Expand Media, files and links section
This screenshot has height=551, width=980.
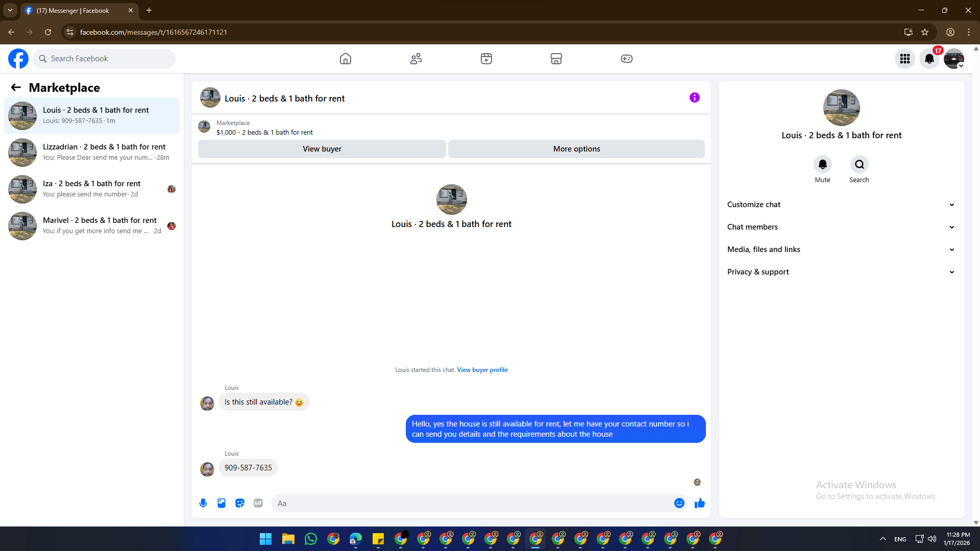[841, 249]
